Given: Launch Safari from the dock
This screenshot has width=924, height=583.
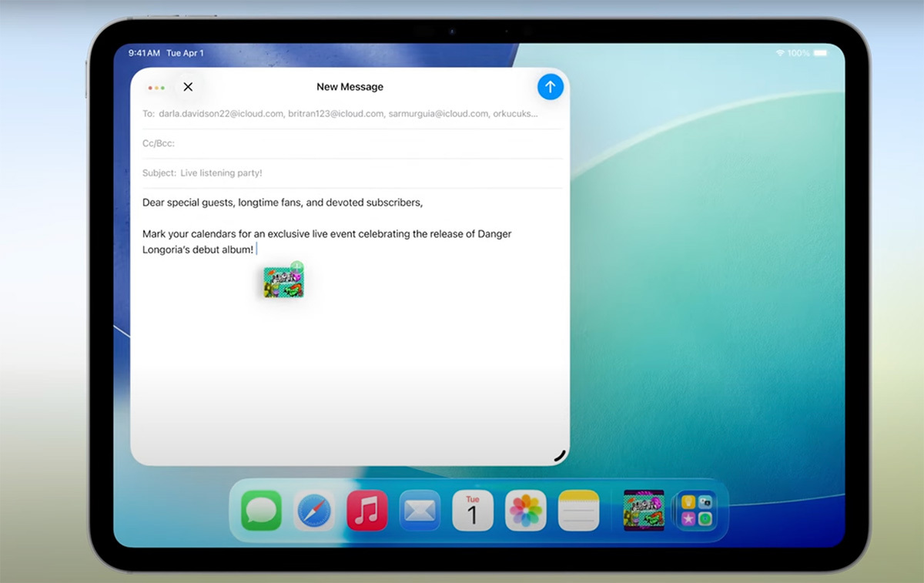Looking at the screenshot, I should pyautogui.click(x=313, y=511).
